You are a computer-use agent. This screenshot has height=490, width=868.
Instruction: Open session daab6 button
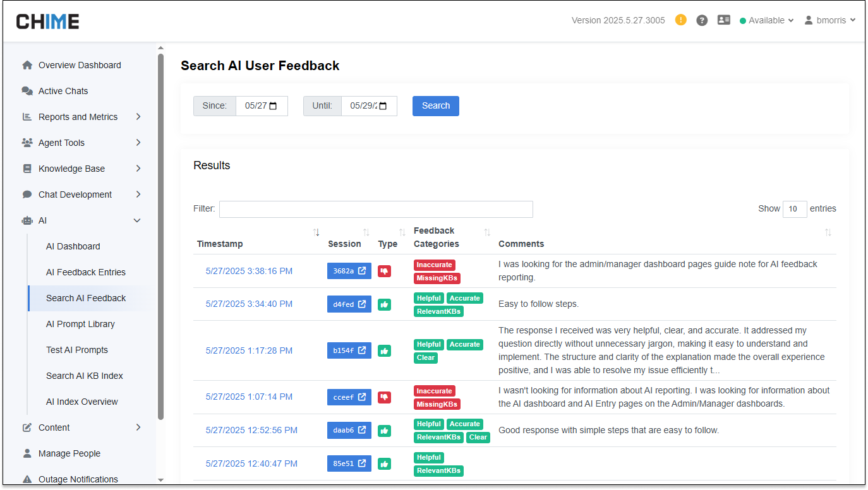point(349,431)
